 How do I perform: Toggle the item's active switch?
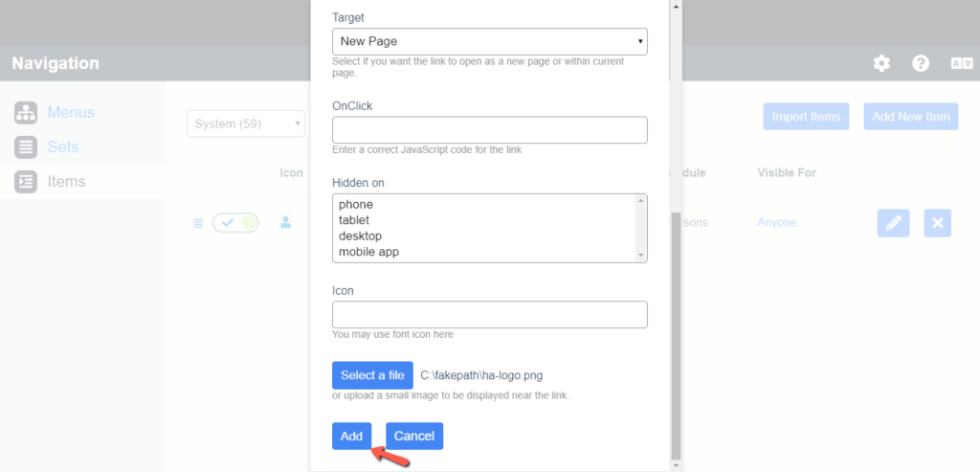[235, 223]
